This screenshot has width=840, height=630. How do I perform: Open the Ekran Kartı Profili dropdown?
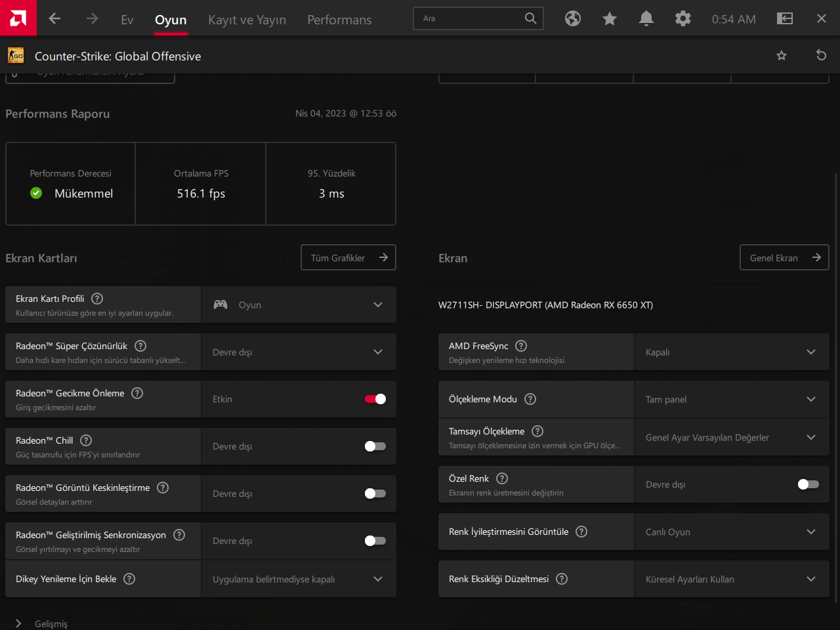[x=299, y=304]
